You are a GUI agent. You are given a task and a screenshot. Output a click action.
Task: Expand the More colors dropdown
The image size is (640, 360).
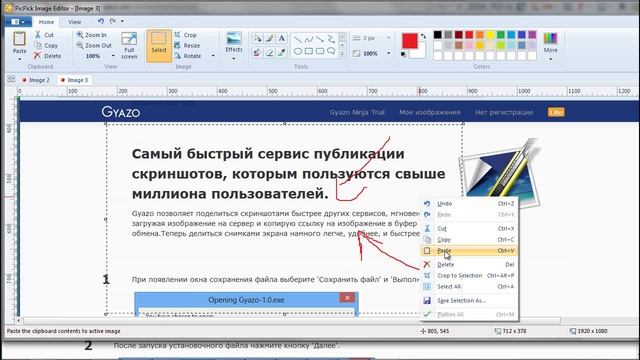coord(550,59)
